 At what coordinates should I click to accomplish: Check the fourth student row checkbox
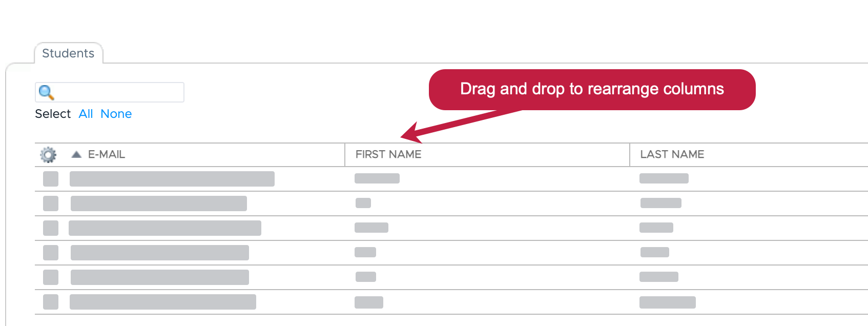pyautogui.click(x=51, y=253)
